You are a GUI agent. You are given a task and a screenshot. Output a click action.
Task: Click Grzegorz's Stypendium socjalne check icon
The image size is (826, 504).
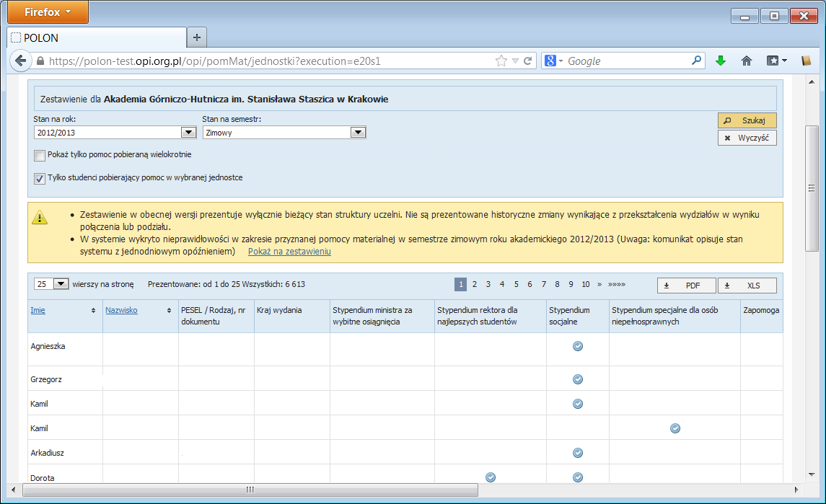pos(578,379)
